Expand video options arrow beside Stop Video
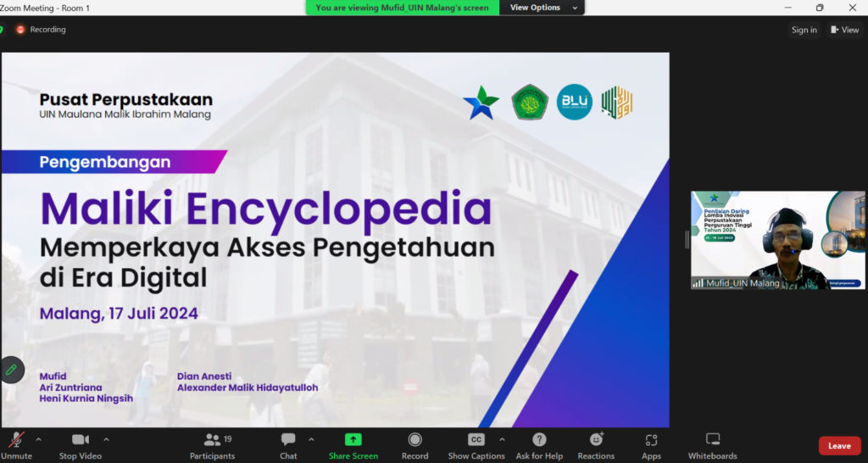The height and width of the screenshot is (463, 868). click(x=106, y=439)
